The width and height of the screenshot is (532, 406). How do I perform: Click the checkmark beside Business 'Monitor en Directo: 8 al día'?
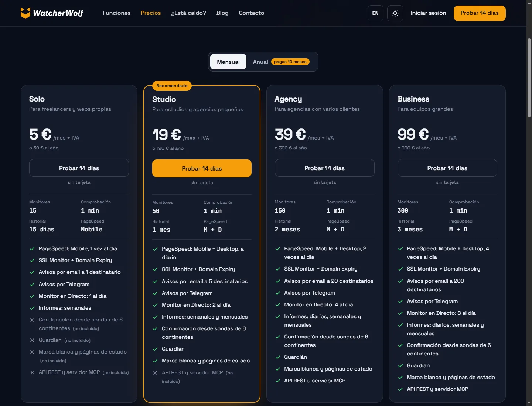400,313
